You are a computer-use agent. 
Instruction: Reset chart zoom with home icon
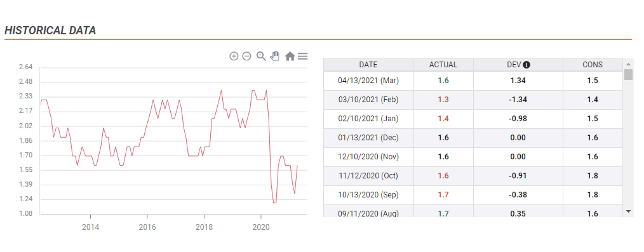(290, 56)
